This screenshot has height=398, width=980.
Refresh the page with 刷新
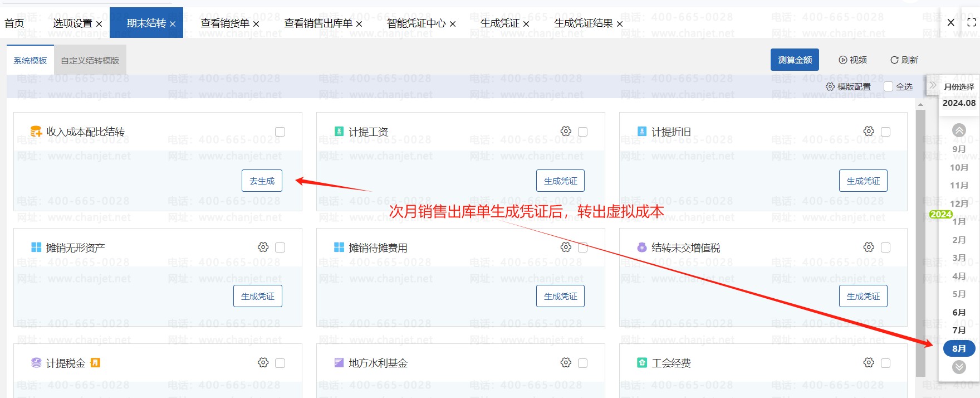[904, 60]
